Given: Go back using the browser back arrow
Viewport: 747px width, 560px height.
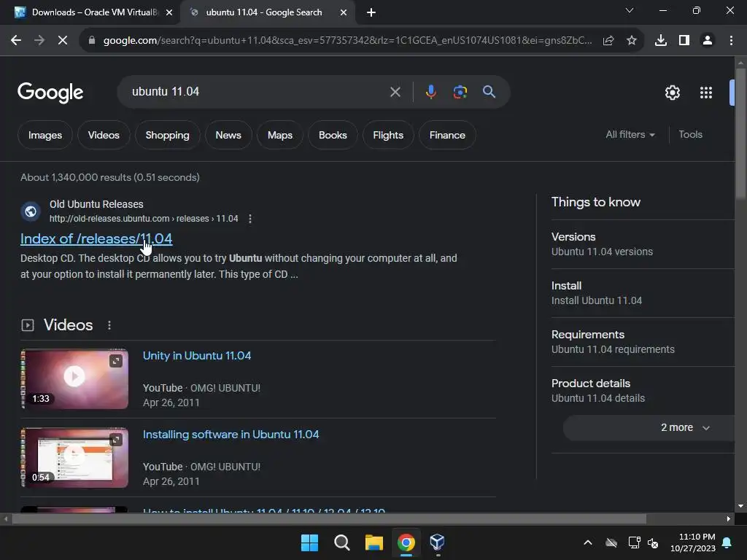Looking at the screenshot, I should coord(16,41).
